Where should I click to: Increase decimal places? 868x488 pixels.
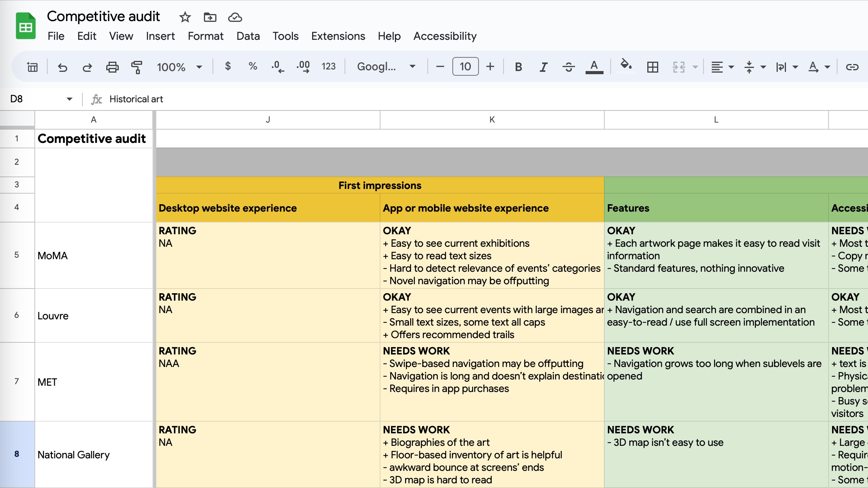(303, 67)
